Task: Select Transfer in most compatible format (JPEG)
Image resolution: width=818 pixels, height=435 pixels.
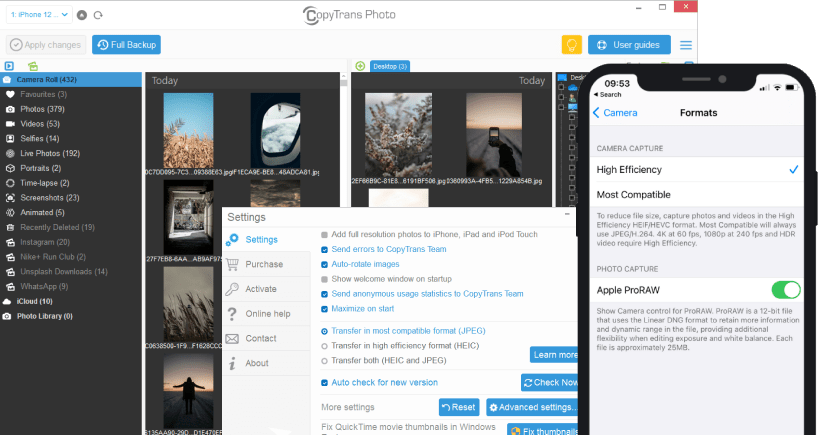Action: (x=324, y=331)
